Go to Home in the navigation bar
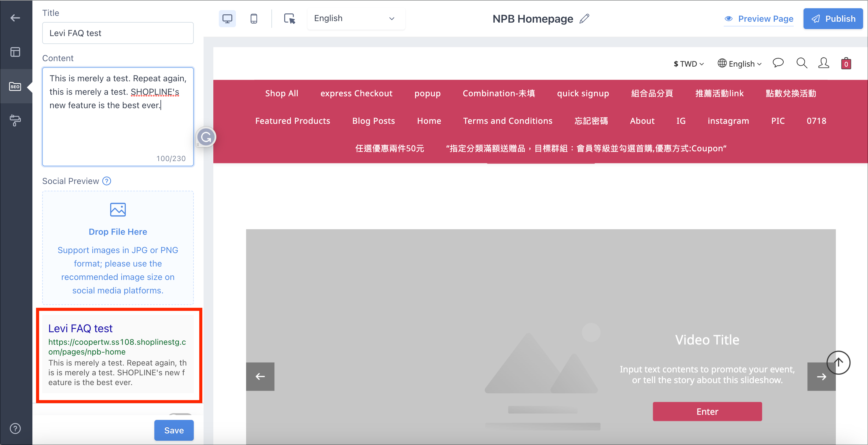 [x=429, y=121]
